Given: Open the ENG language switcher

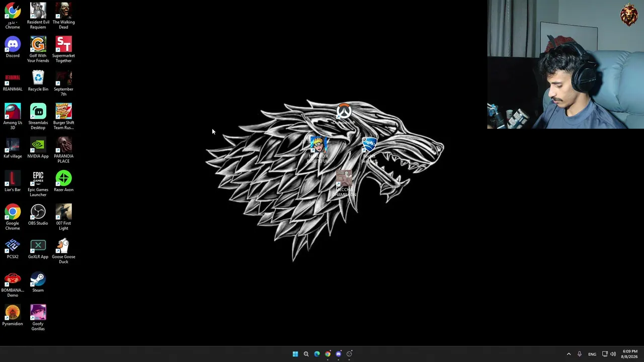Looking at the screenshot, I should (x=592, y=354).
